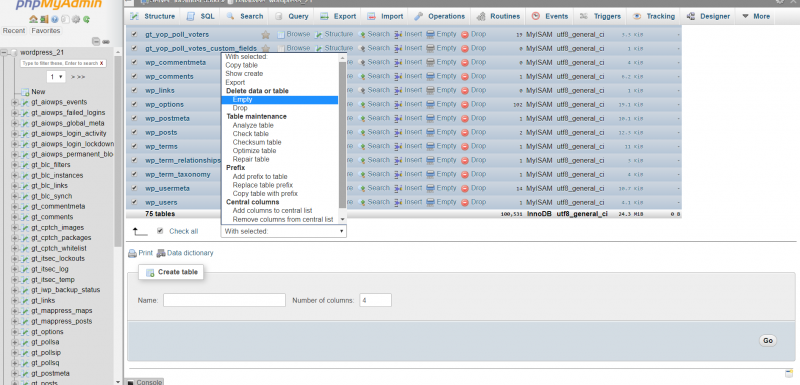Expand the gt_comments tree node

(14, 217)
